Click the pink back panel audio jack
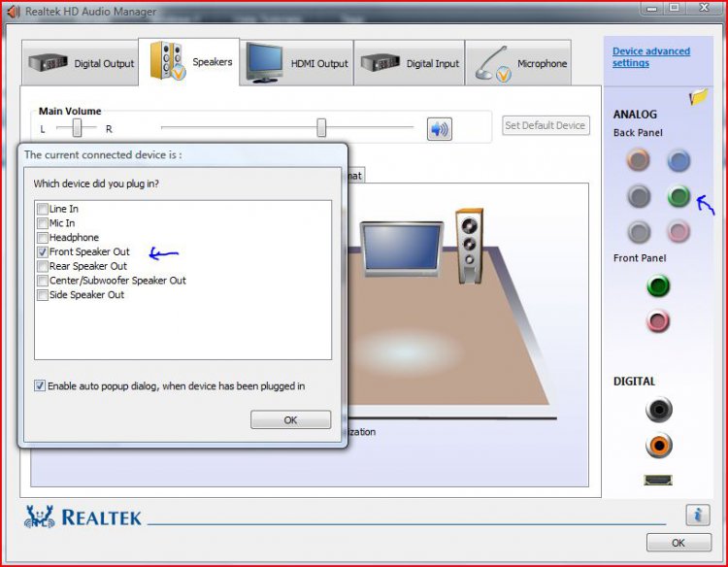The width and height of the screenshot is (728, 567). tap(678, 231)
